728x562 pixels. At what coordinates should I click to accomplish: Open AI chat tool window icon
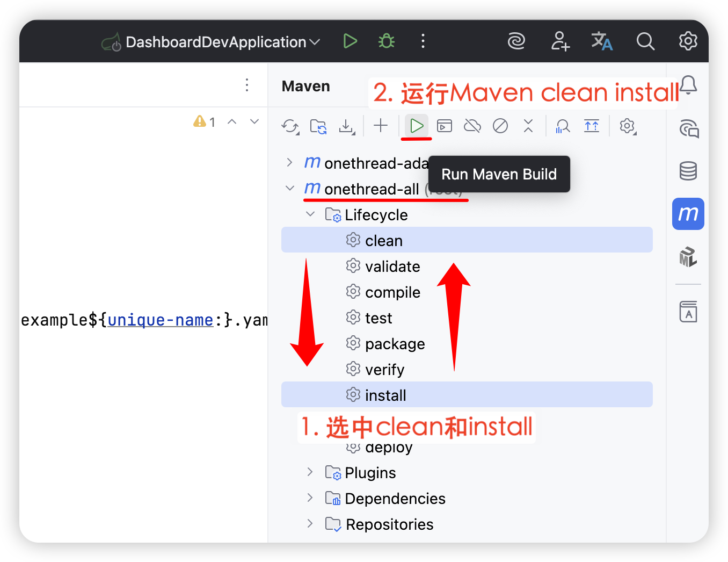688,128
